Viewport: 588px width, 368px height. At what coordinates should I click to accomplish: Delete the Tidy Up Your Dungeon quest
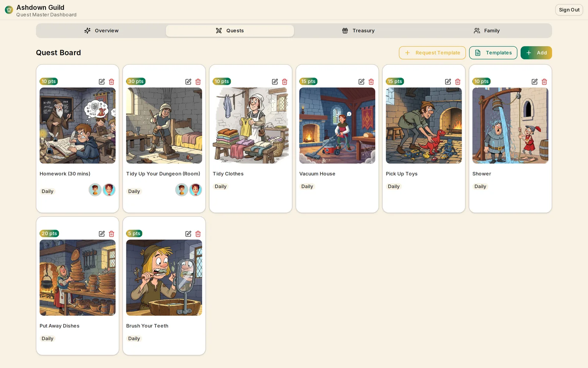(x=198, y=82)
